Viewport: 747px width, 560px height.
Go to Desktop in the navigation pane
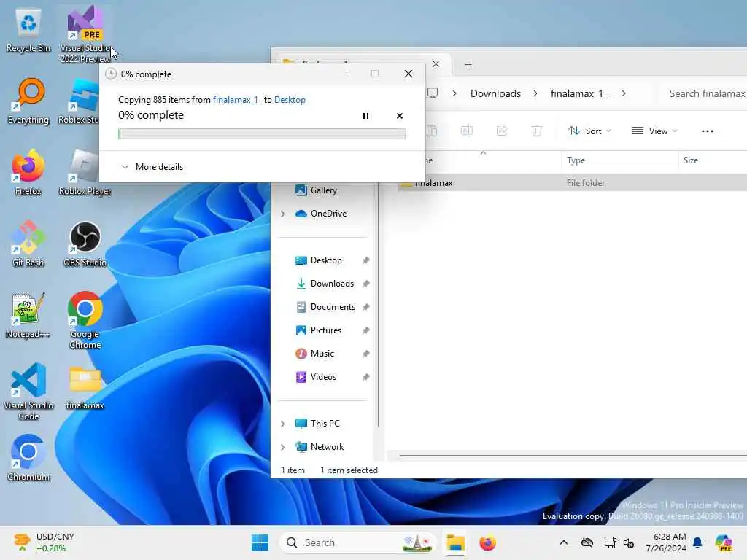coord(326,260)
